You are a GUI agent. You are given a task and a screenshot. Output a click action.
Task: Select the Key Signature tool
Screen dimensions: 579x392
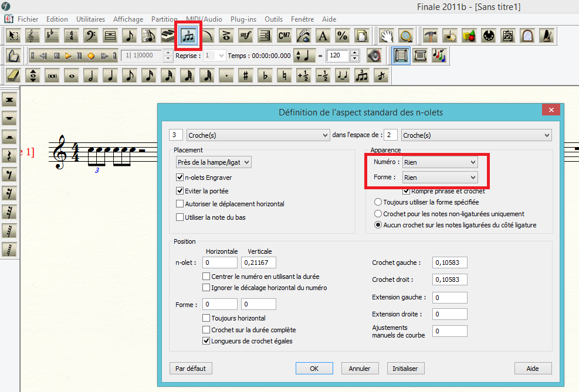(52, 35)
